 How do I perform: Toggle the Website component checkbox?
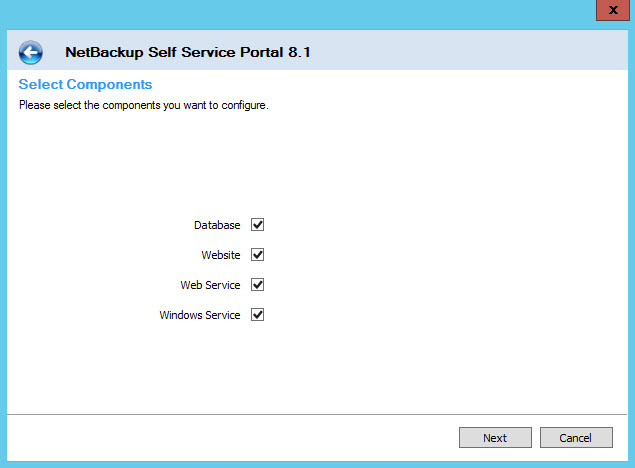click(x=258, y=255)
